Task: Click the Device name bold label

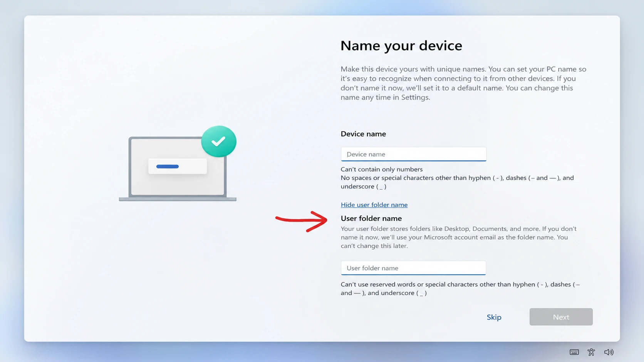Action: (x=363, y=134)
